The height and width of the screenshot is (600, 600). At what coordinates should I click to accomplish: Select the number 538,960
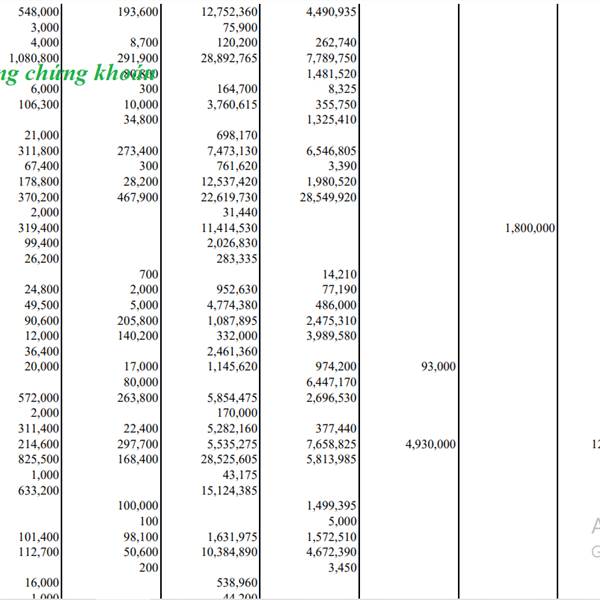coord(237,583)
